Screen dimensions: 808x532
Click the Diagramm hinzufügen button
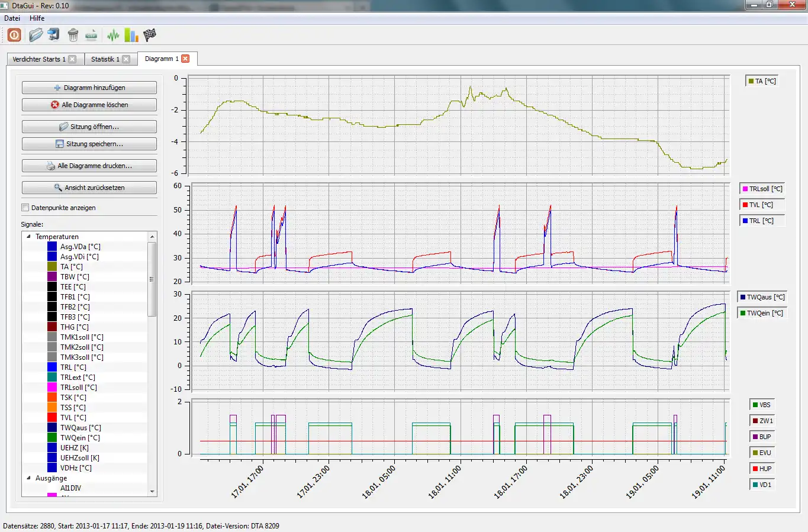[x=89, y=88]
